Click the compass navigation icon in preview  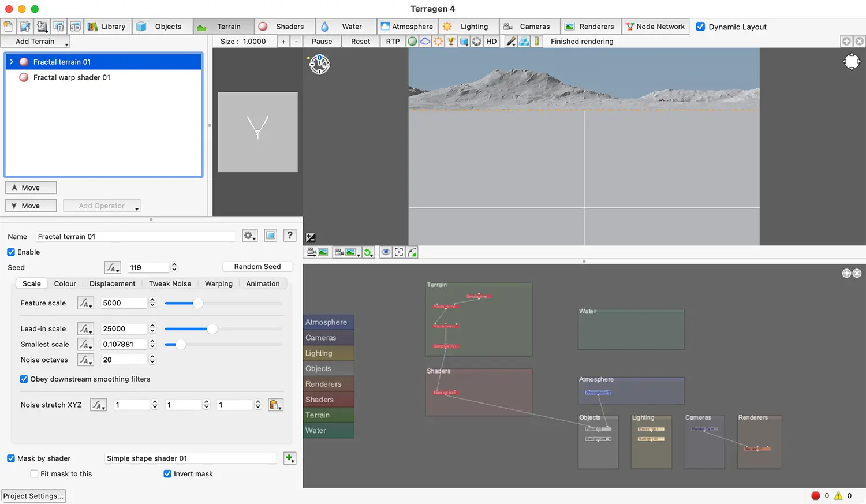click(x=319, y=65)
